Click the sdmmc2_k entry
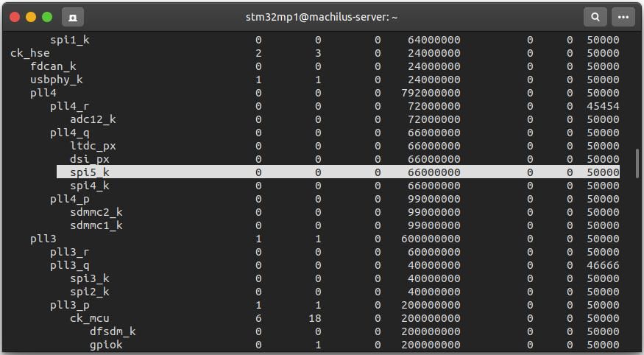 (96, 212)
